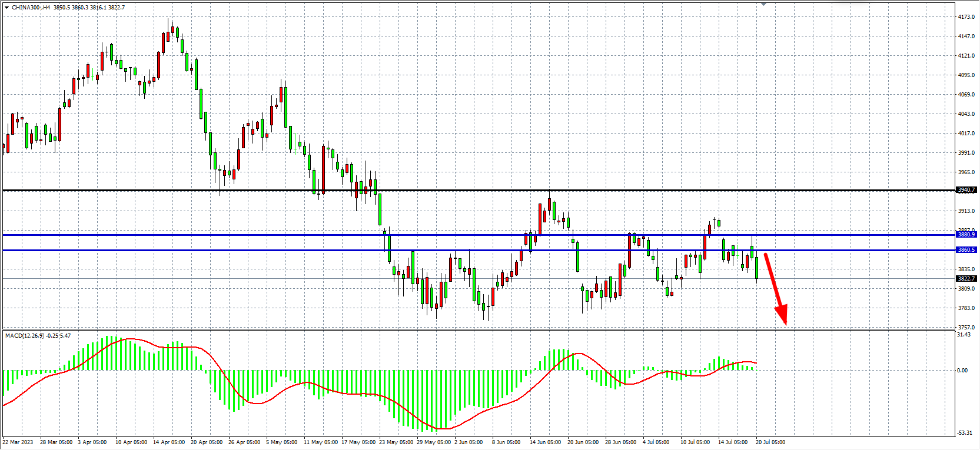Screen dimensions: 980x450
Task: Open the dropdown arrow beside CHINA300
Action: (x=6, y=8)
